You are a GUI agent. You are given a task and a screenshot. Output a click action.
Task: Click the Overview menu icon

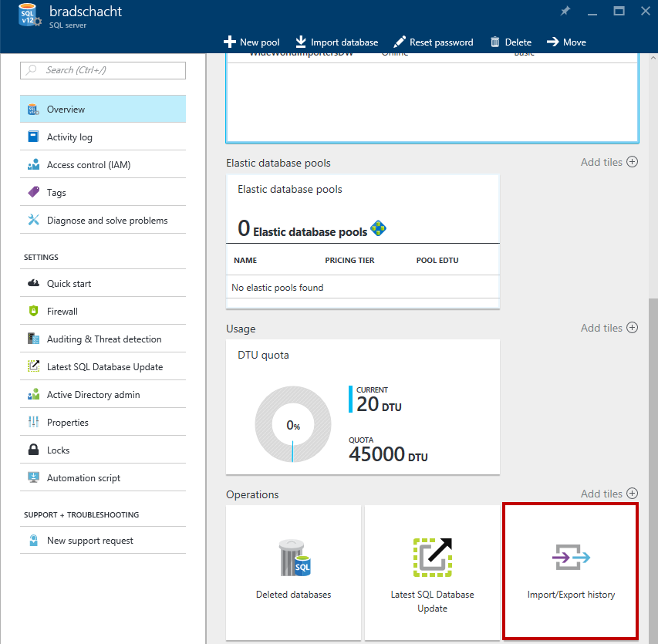pos(33,110)
